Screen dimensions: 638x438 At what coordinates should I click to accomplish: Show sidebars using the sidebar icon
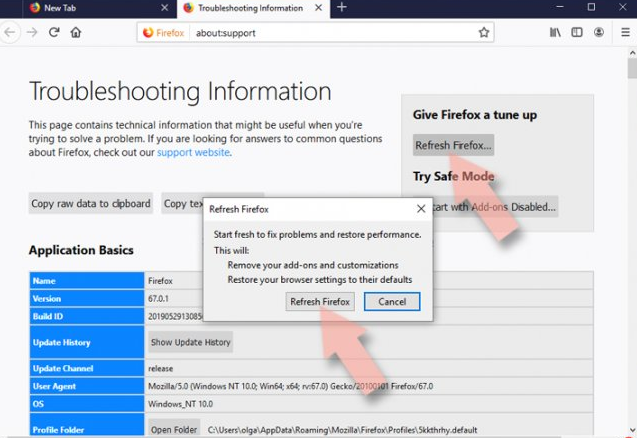click(577, 32)
